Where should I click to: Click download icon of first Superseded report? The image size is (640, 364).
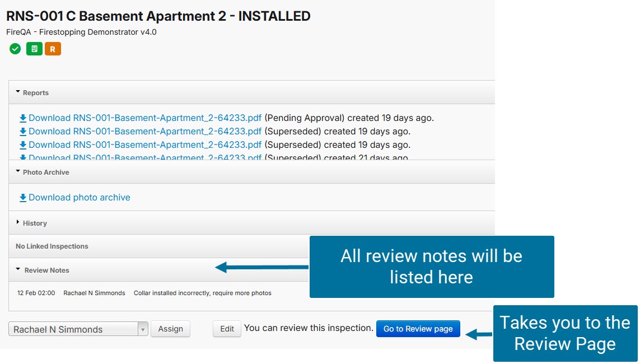click(23, 132)
